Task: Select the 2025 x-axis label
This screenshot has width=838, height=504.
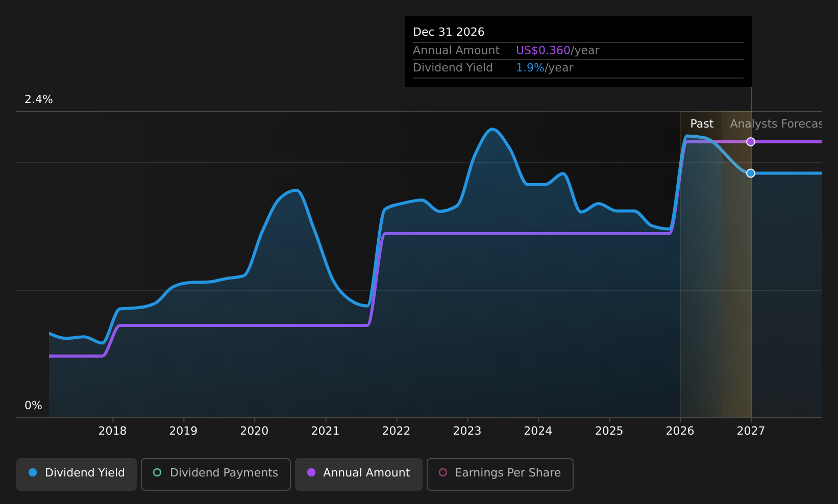Action: tap(609, 431)
